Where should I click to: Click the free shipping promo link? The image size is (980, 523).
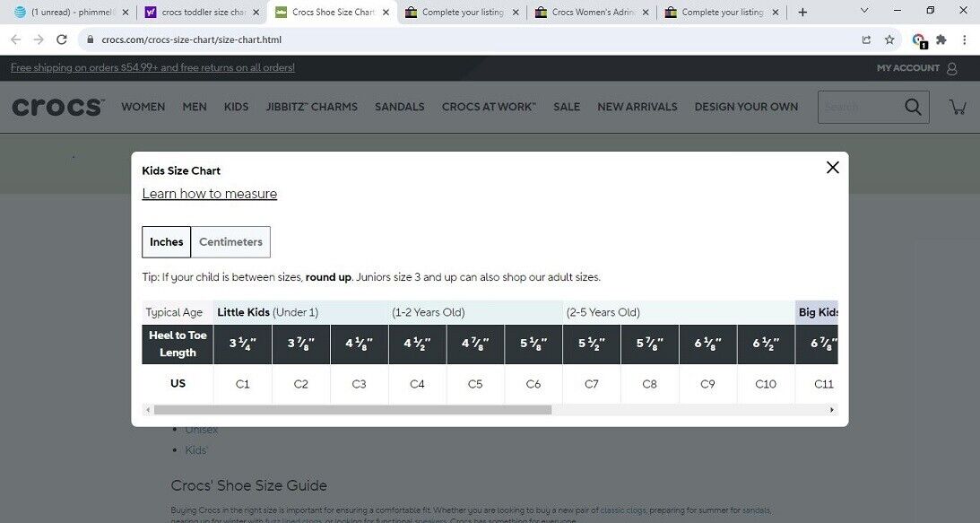(152, 67)
